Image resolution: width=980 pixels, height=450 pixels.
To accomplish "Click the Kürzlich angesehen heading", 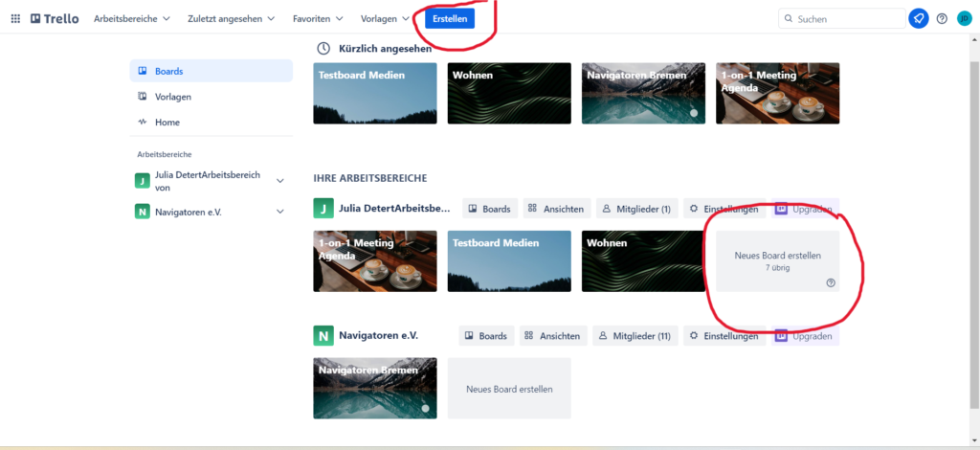I will (385, 48).
